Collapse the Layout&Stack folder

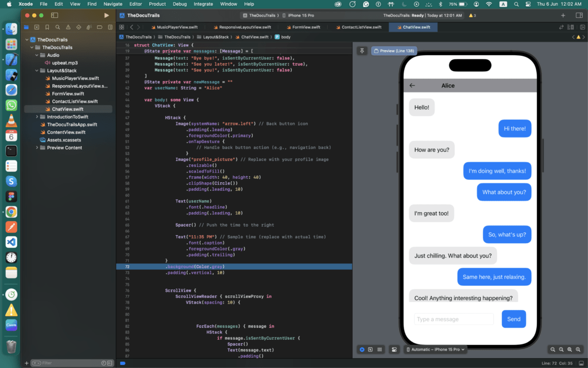[x=37, y=71]
